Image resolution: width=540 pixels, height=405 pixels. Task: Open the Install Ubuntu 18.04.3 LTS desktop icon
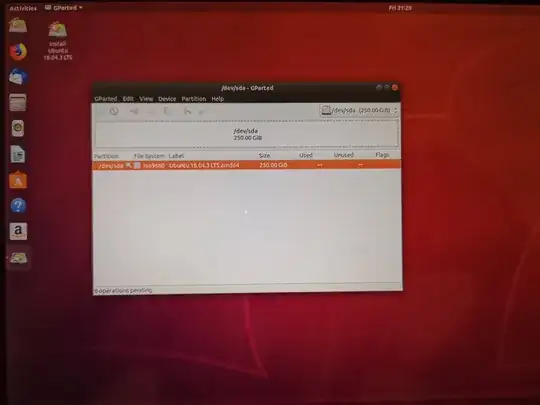click(x=58, y=41)
